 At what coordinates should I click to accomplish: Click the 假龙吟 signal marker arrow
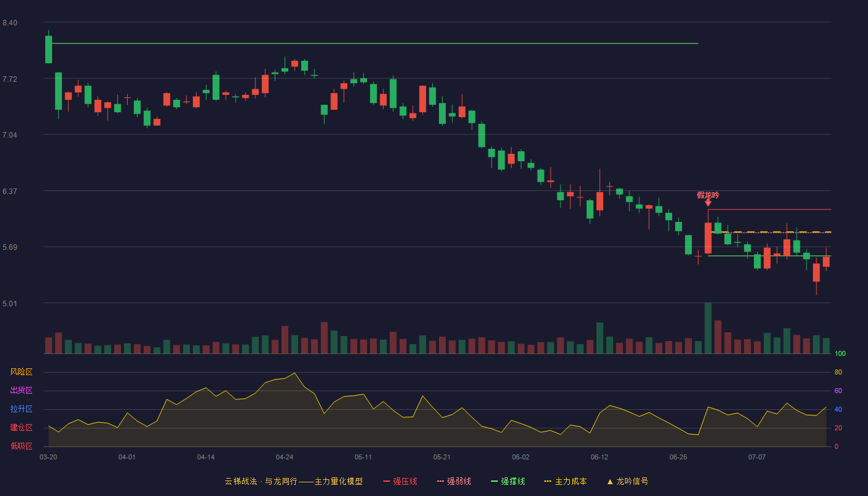coord(708,203)
